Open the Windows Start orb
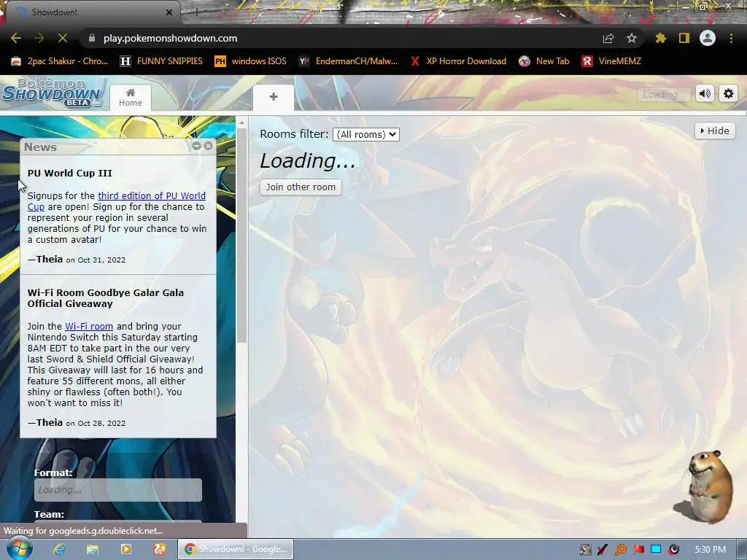747x560 pixels. pos(19,548)
